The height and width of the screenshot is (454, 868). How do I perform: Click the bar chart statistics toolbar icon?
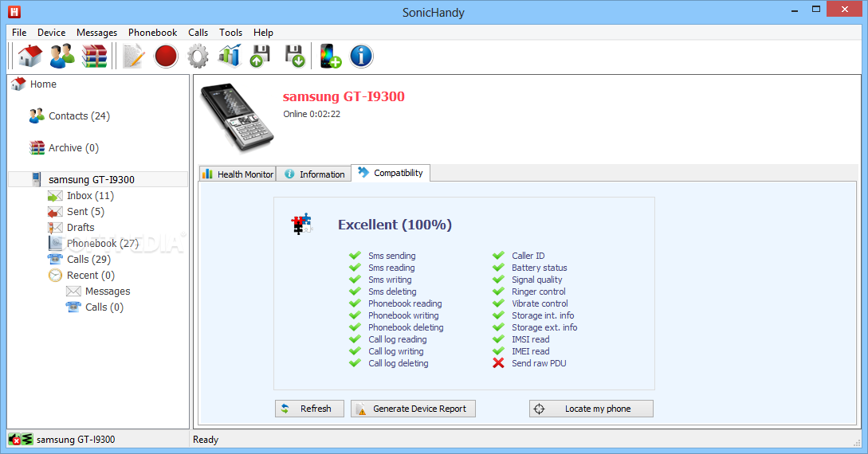[x=230, y=56]
